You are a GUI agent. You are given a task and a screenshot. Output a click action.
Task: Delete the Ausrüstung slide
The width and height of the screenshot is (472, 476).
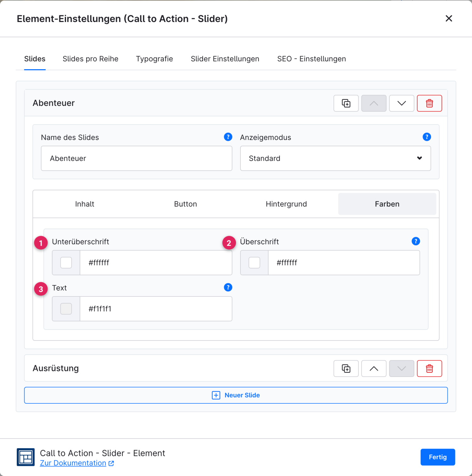pyautogui.click(x=429, y=368)
